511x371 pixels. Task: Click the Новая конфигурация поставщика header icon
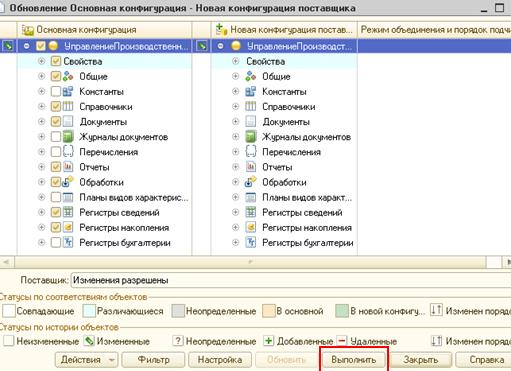[x=221, y=29]
